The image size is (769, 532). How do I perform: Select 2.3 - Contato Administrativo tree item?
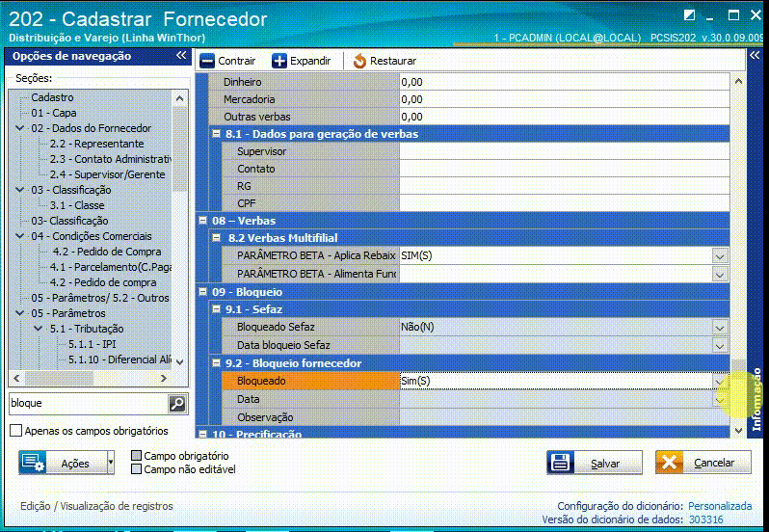click(111, 159)
